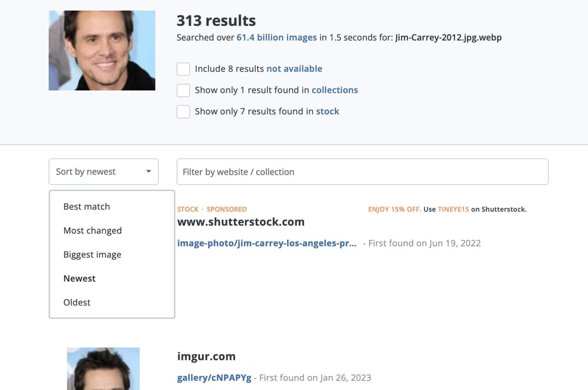
Task: Click the Jim Carrey query image thumbnail
Action: point(102,50)
